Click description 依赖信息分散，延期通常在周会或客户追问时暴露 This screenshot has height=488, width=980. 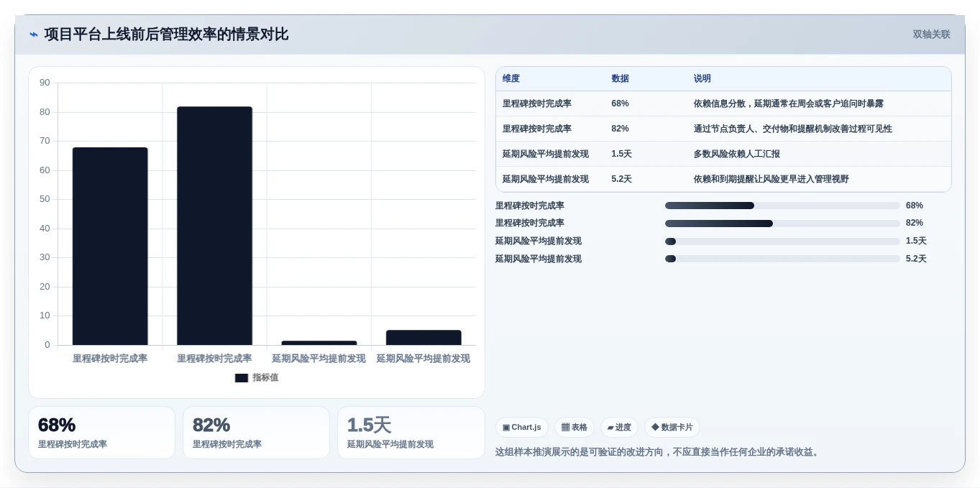coord(789,103)
